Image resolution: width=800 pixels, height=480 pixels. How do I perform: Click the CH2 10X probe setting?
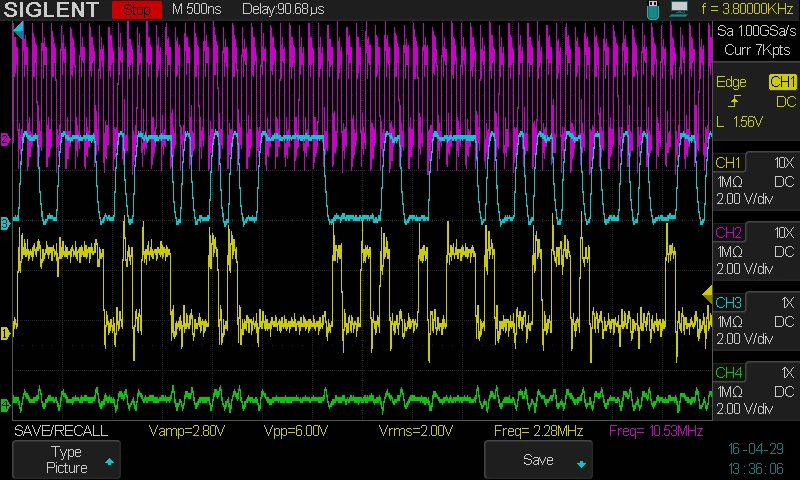pyautogui.click(x=784, y=233)
